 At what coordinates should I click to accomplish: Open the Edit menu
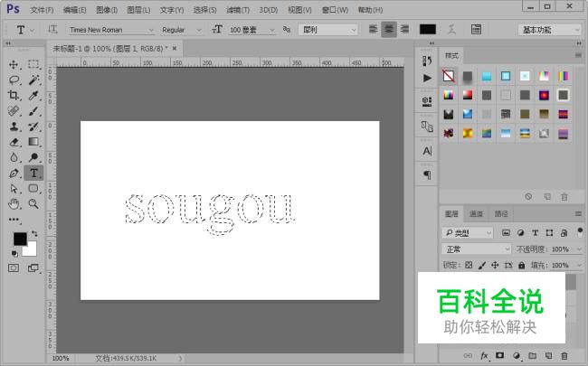pyautogui.click(x=74, y=10)
